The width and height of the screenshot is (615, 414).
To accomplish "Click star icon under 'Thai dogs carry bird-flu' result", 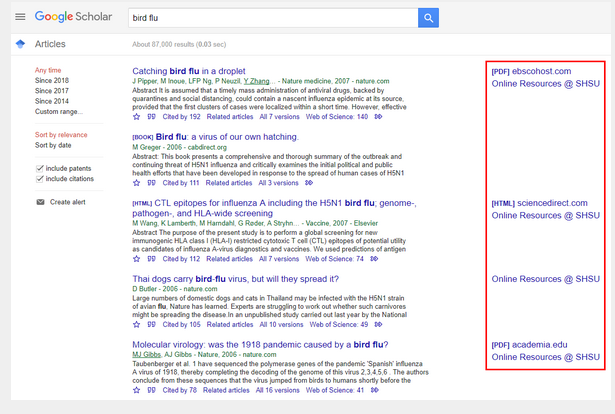I will click(x=137, y=324).
